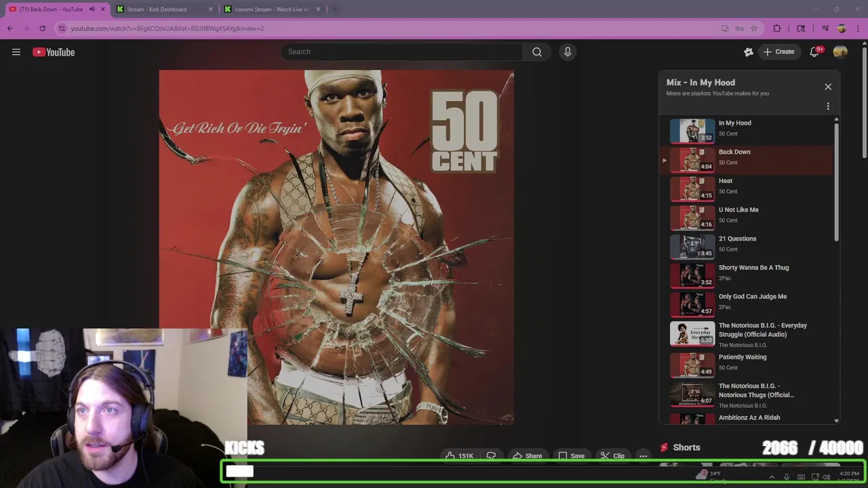Click the album art video player

[x=336, y=247]
